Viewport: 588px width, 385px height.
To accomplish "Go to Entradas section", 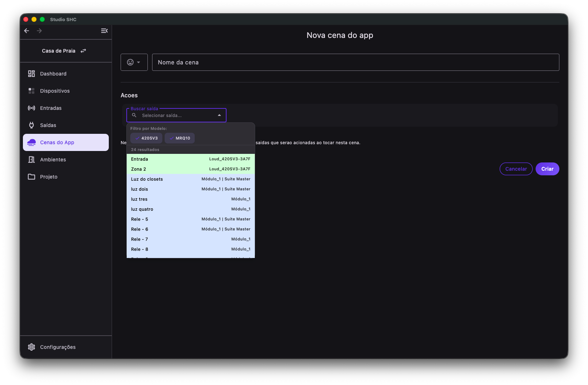I will click(66, 108).
